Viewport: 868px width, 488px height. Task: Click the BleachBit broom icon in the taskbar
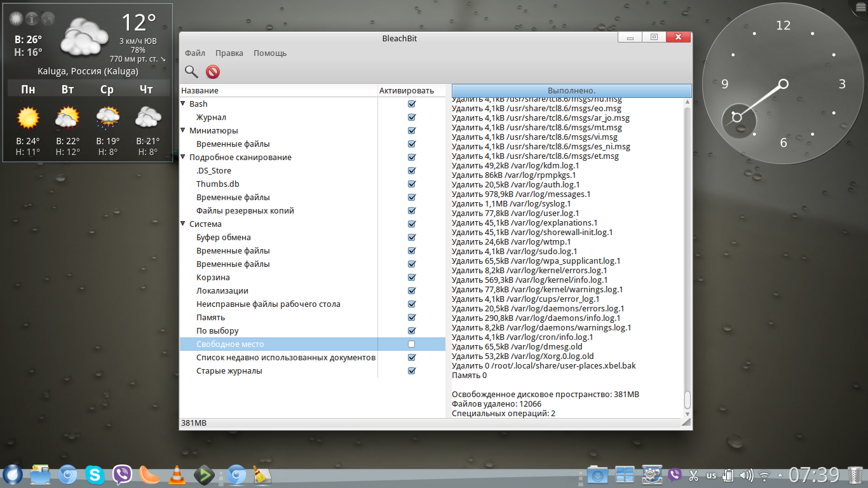(x=262, y=475)
